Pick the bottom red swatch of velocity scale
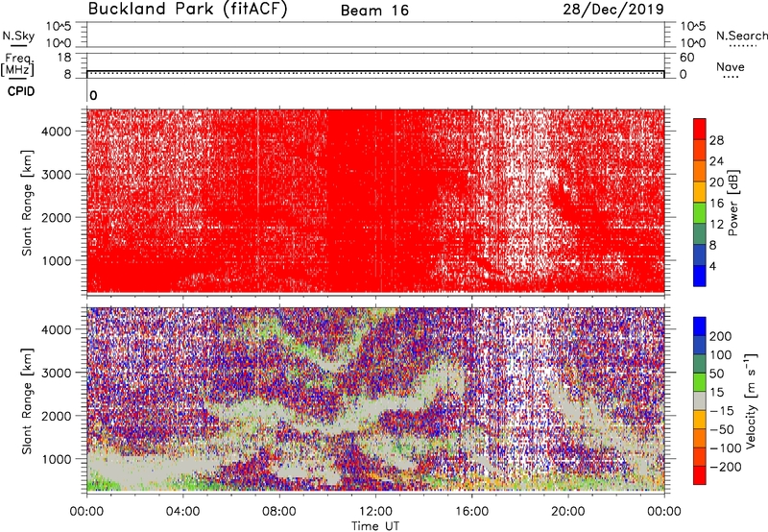Image resolution: width=768 pixels, height=532 pixels. click(700, 475)
